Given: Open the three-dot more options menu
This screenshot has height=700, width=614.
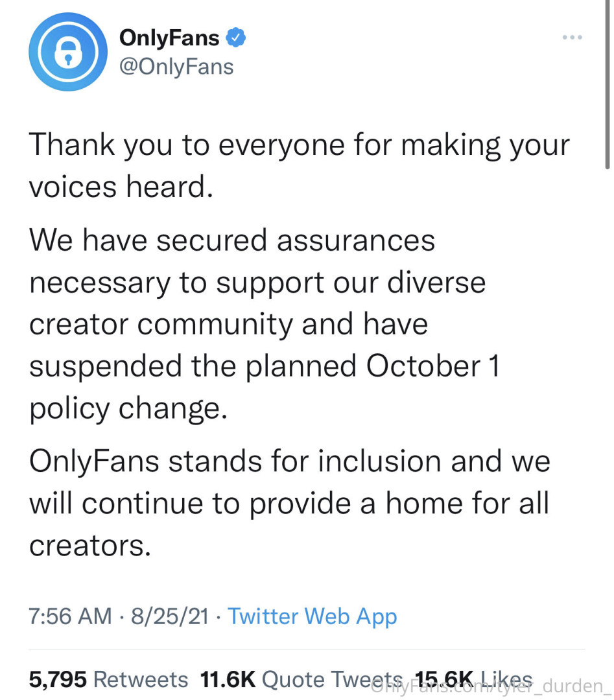Looking at the screenshot, I should tap(573, 38).
